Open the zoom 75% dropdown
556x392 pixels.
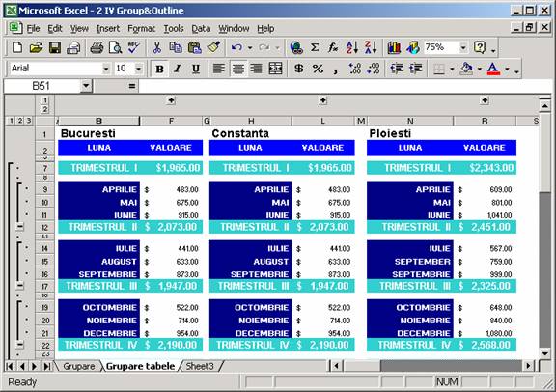463,47
